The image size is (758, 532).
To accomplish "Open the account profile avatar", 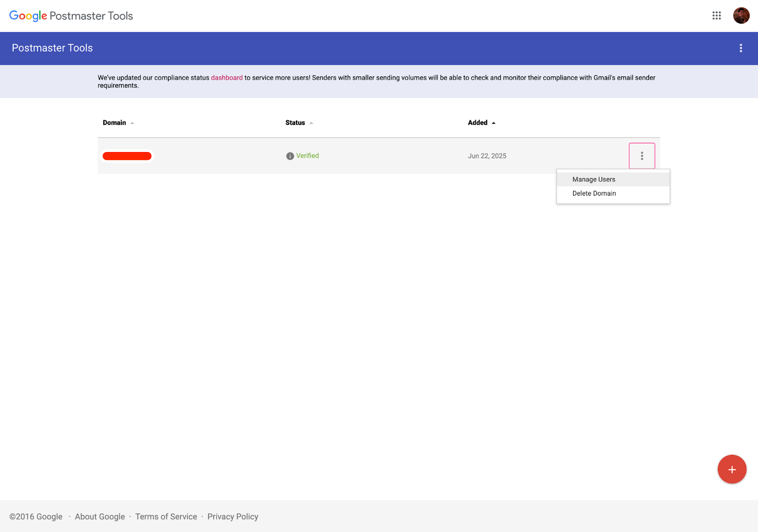I will [x=741, y=16].
